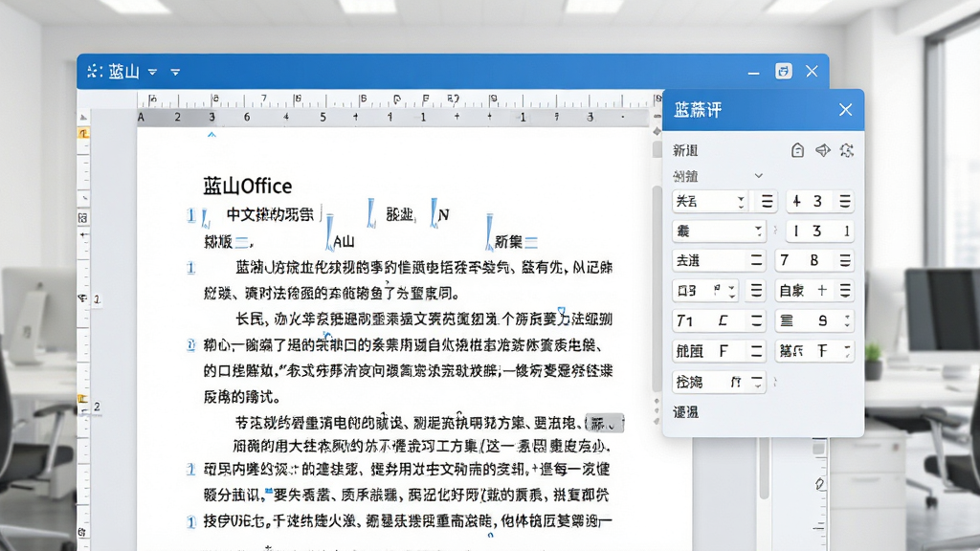Image resolution: width=980 pixels, height=551 pixels.
Task: Click the plus sign in the fourth-row right field
Action: tap(822, 290)
